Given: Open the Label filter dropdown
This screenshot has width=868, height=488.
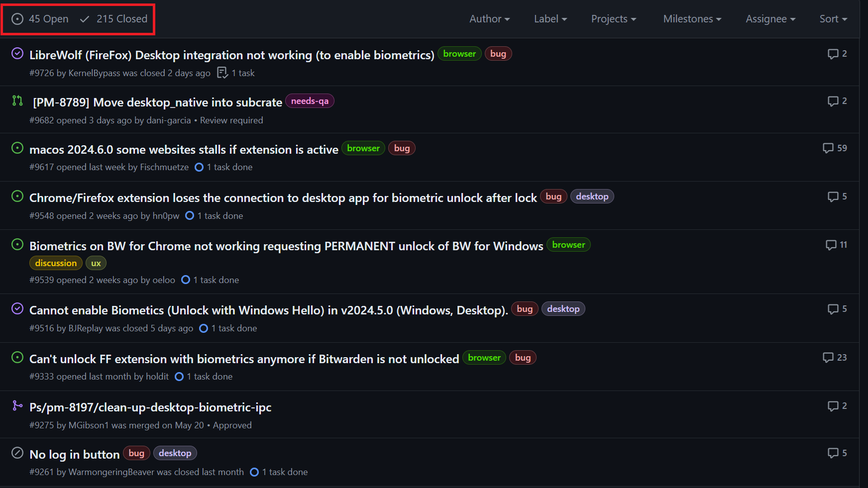Looking at the screenshot, I should (550, 19).
